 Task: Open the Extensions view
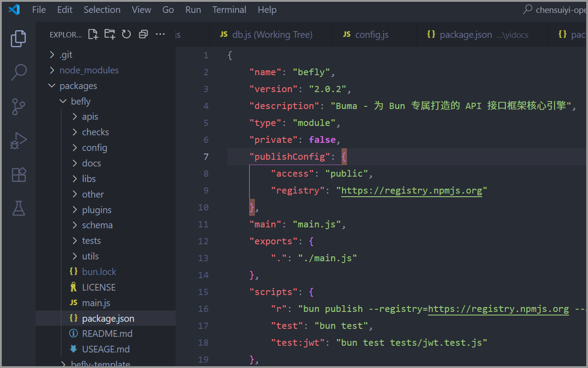click(x=18, y=174)
